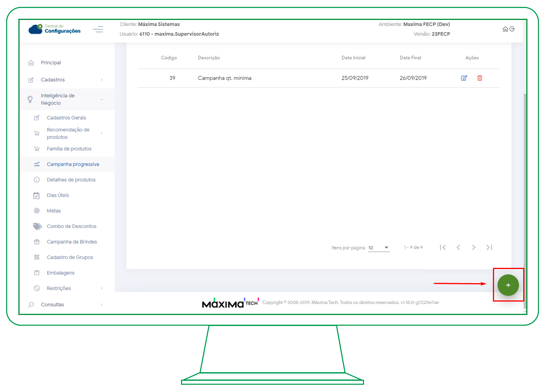This screenshot has height=392, width=547.
Task: Click the Descrição column header
Action: (209, 58)
